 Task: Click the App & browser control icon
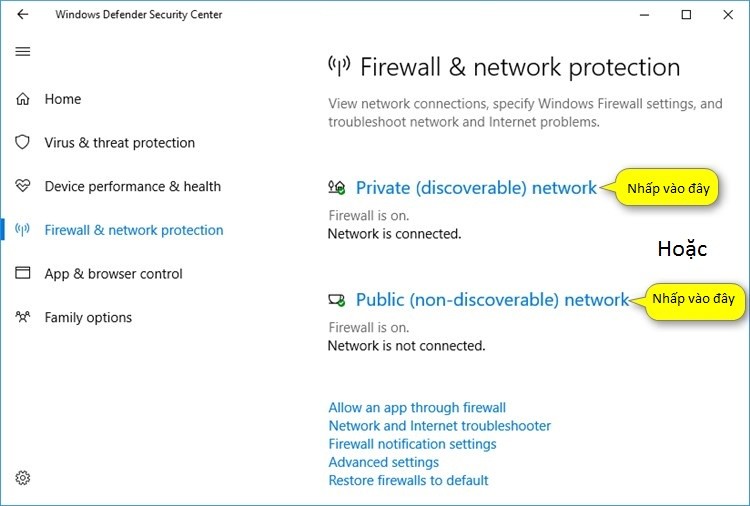(23, 274)
